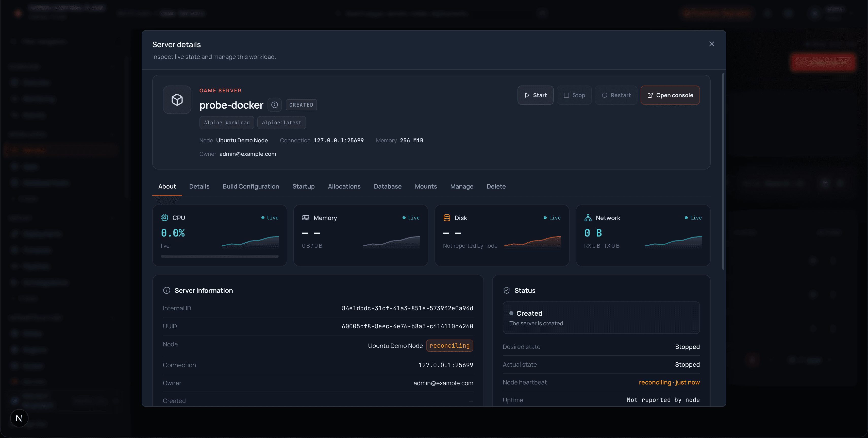
Task: Click the cube server icon tile
Action: (x=177, y=100)
